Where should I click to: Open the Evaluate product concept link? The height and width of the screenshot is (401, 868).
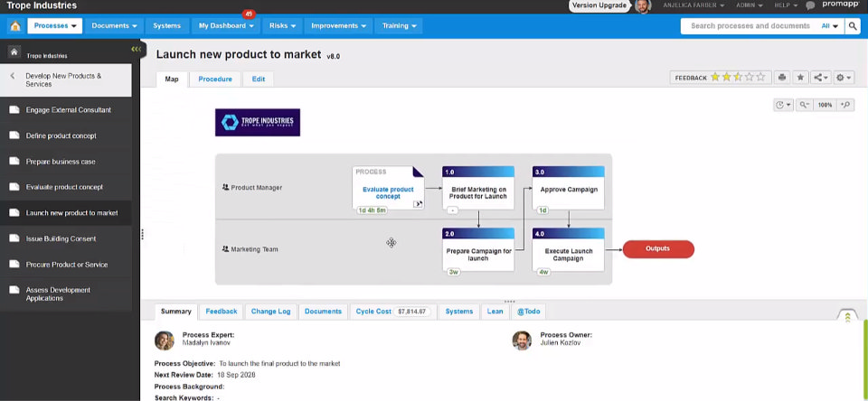388,192
